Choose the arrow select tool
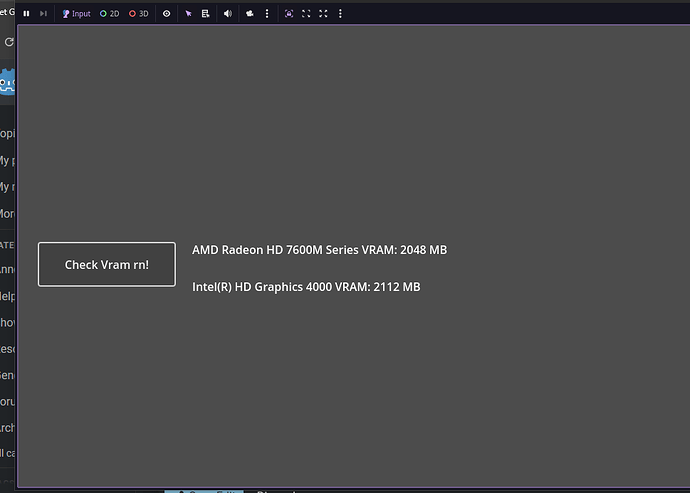 [188, 14]
